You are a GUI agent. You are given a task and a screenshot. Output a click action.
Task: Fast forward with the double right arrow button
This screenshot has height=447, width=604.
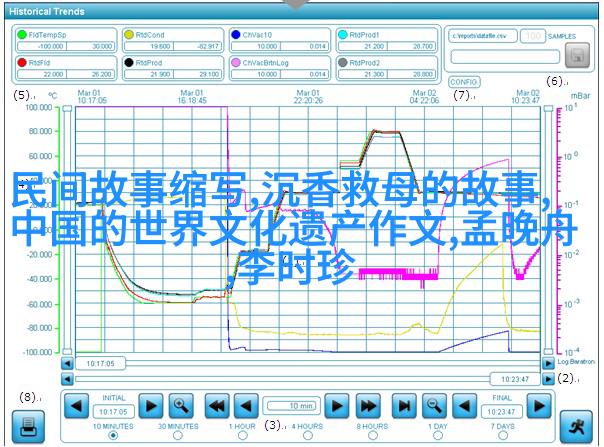pos(368,406)
